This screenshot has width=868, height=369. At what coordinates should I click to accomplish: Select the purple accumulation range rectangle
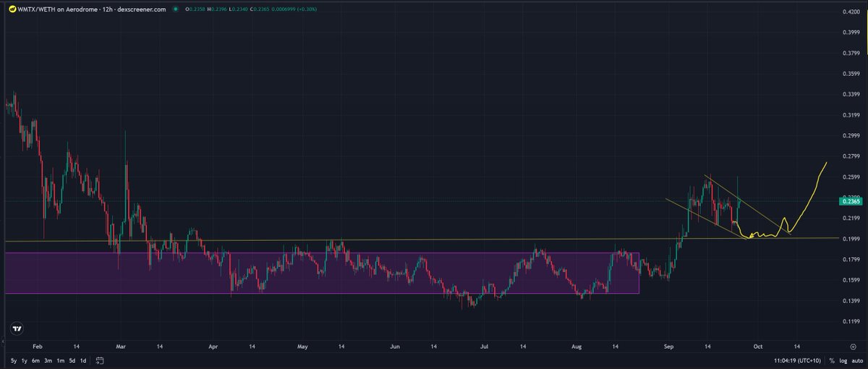click(x=322, y=273)
